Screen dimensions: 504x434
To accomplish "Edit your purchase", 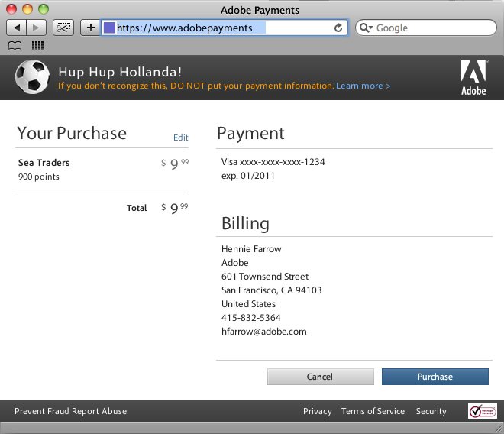I will click(181, 138).
